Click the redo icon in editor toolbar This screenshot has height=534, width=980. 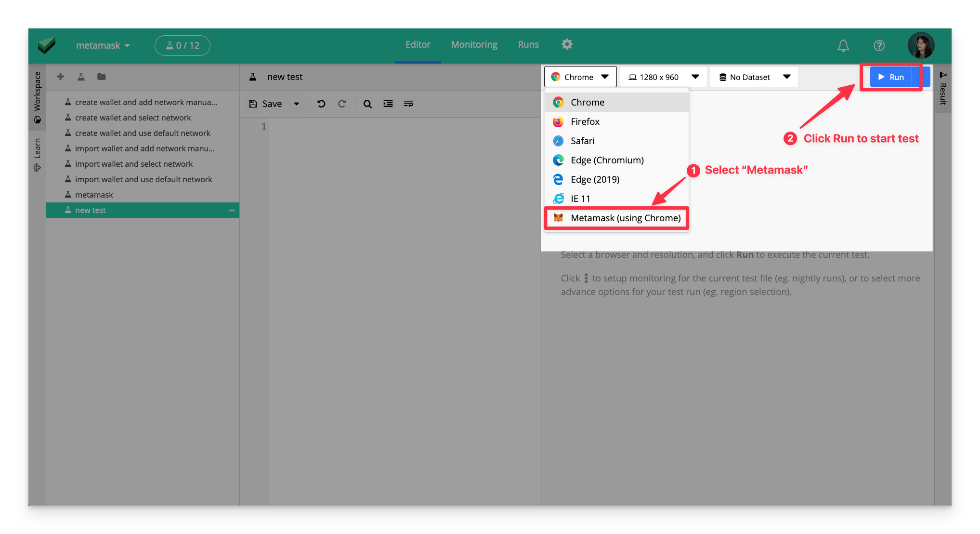click(x=342, y=104)
